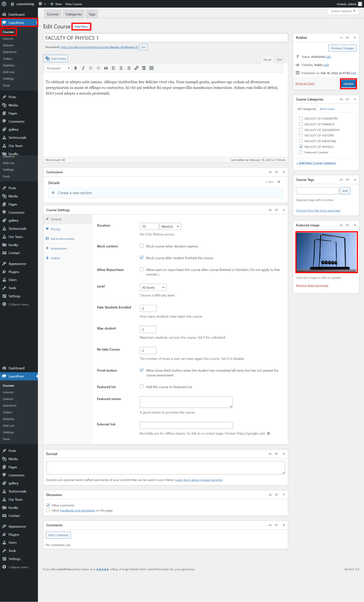The image size is (364, 602).
Task: Apply italic formatting in the editor
Action: point(83,68)
